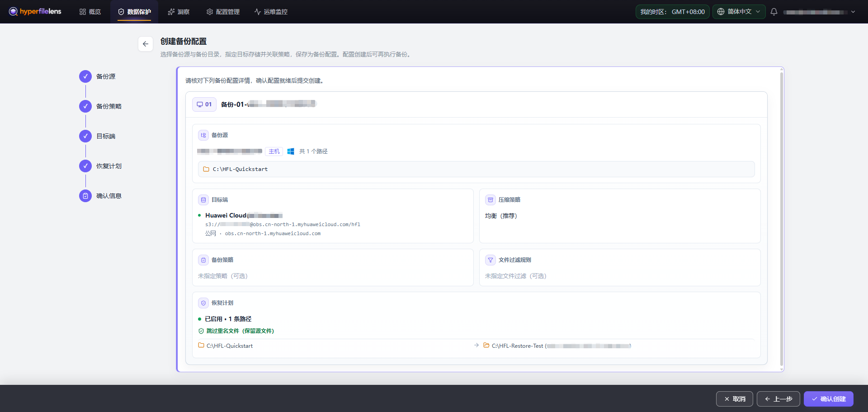The width and height of the screenshot is (868, 412).
Task: Open the 洞察 insights tab
Action: point(179,12)
